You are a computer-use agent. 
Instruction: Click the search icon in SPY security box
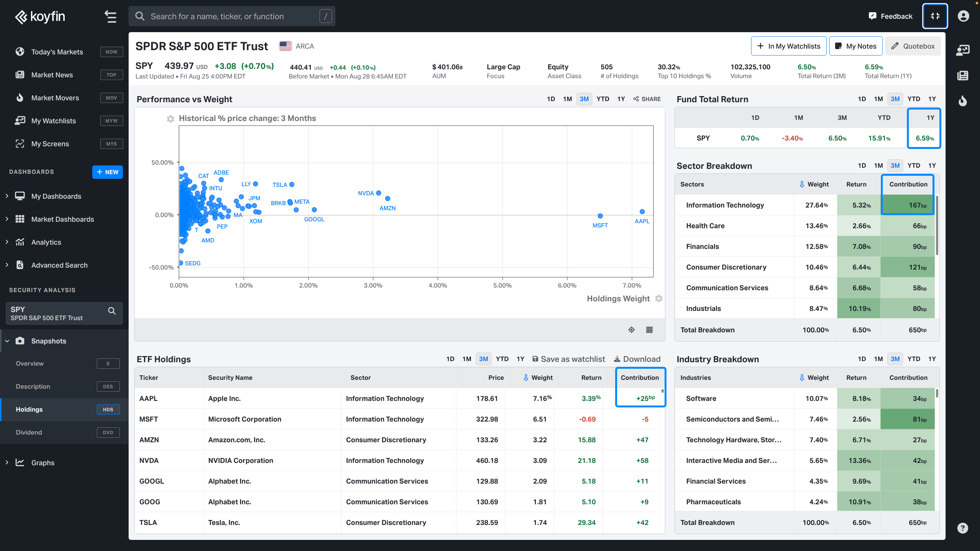coord(112,311)
